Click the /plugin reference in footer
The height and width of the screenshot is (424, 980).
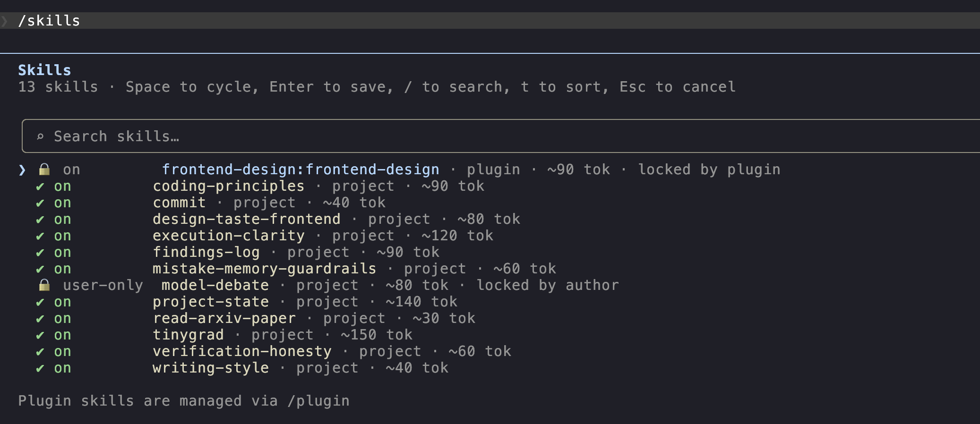click(x=318, y=401)
